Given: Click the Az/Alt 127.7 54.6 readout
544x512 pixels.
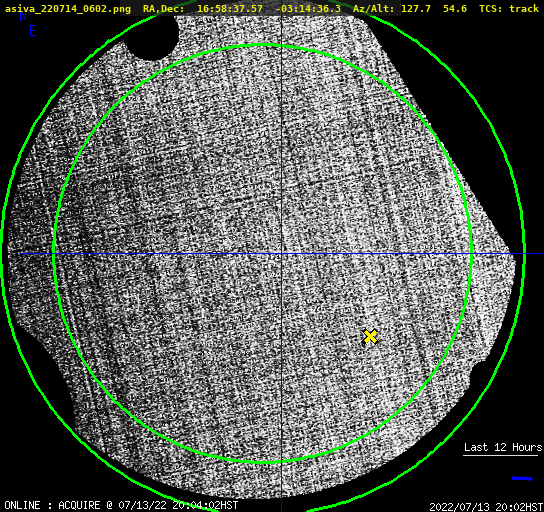Looking at the screenshot, I should [x=410, y=9].
